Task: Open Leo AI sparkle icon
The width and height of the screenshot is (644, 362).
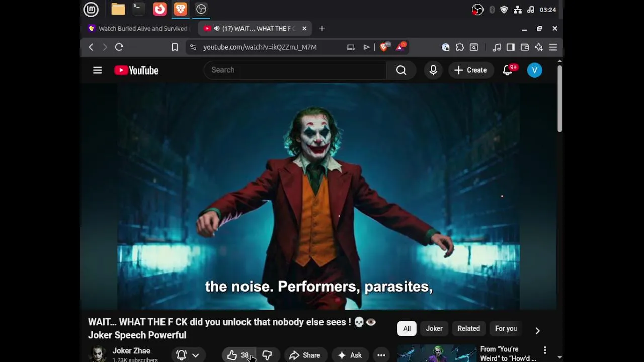Action: pos(539,47)
